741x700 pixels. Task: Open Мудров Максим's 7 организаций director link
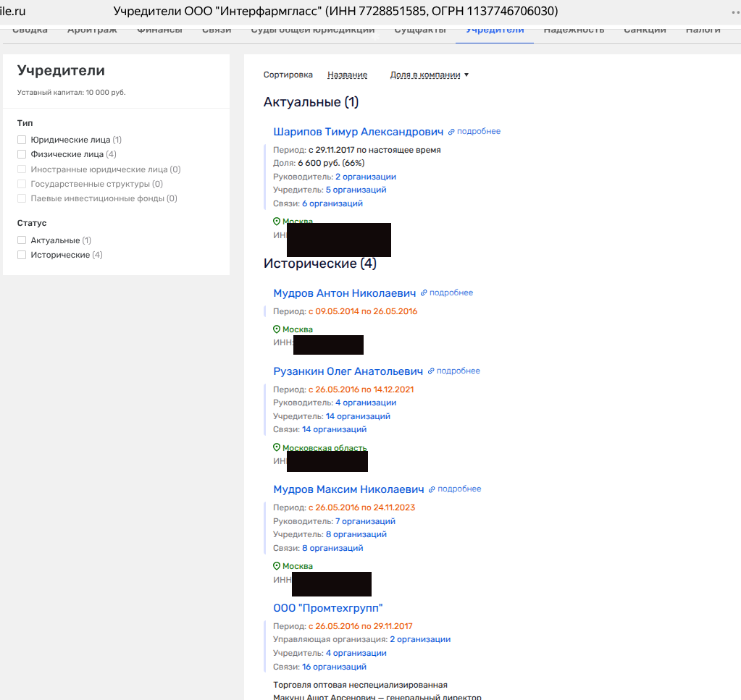365,521
